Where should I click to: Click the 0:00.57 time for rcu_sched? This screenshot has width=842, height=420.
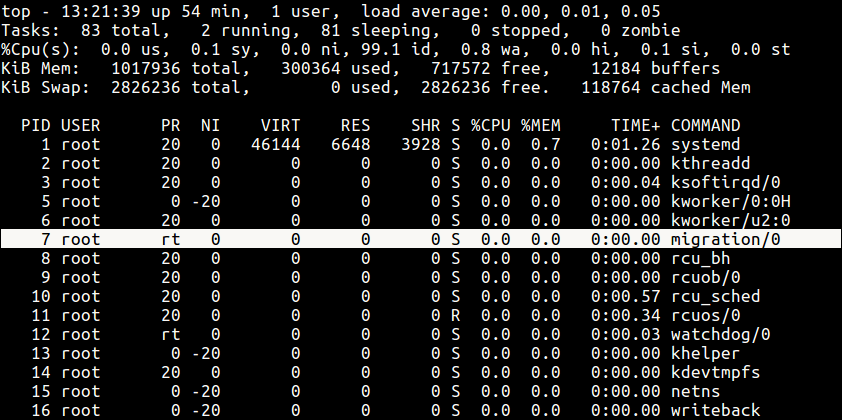pos(626,296)
